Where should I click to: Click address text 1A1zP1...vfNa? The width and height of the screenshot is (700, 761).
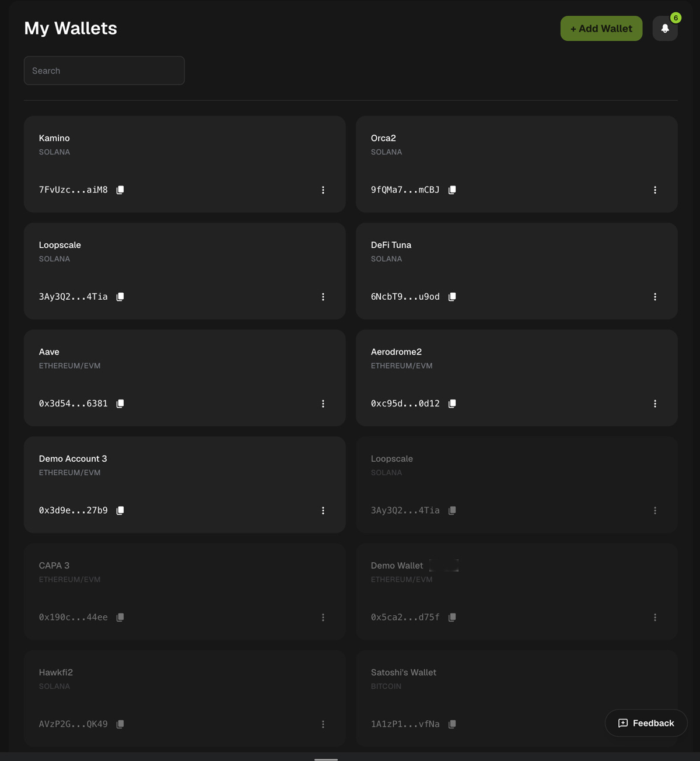click(405, 724)
